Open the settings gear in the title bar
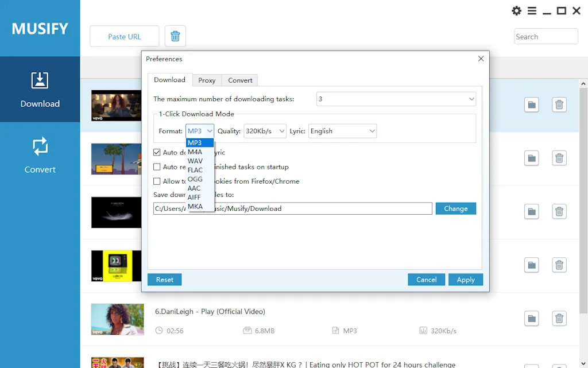 [516, 10]
